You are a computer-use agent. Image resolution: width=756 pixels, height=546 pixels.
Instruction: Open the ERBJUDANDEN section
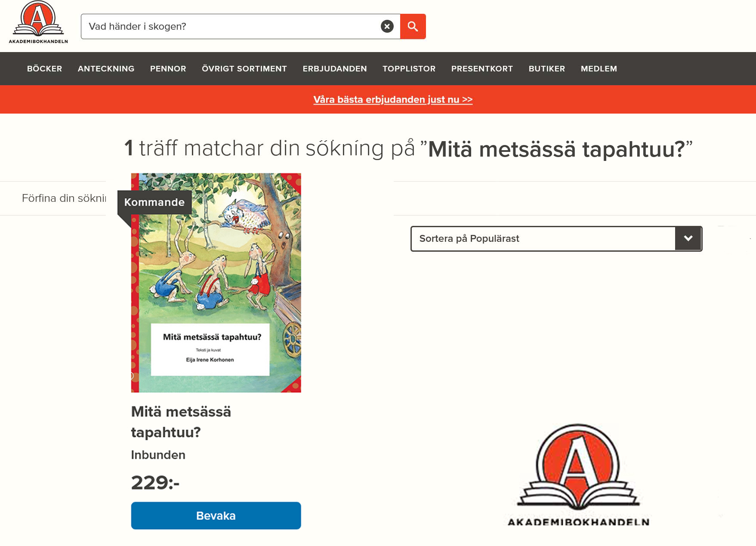coord(335,69)
